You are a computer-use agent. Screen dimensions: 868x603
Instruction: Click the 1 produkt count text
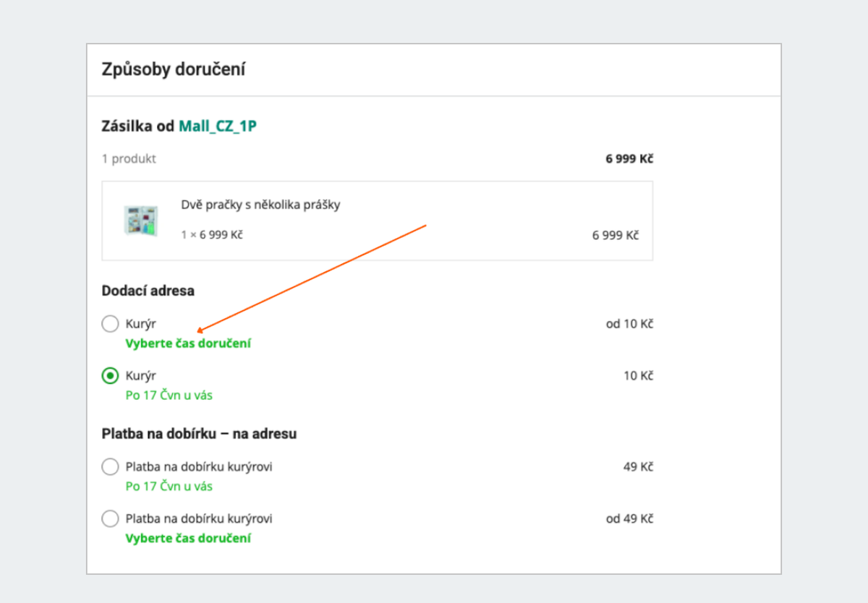coord(129,159)
